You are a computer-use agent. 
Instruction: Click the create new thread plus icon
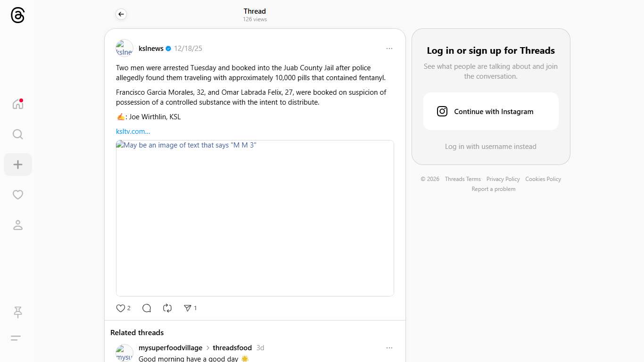click(x=18, y=165)
